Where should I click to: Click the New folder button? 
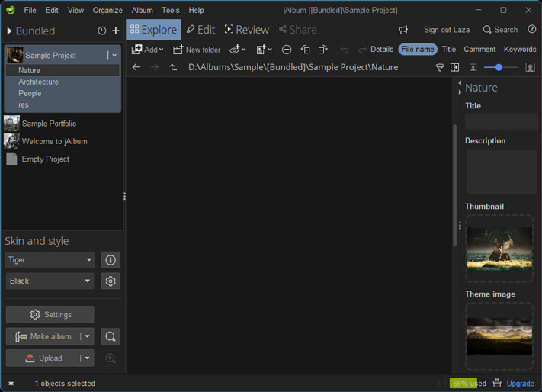[x=197, y=50]
